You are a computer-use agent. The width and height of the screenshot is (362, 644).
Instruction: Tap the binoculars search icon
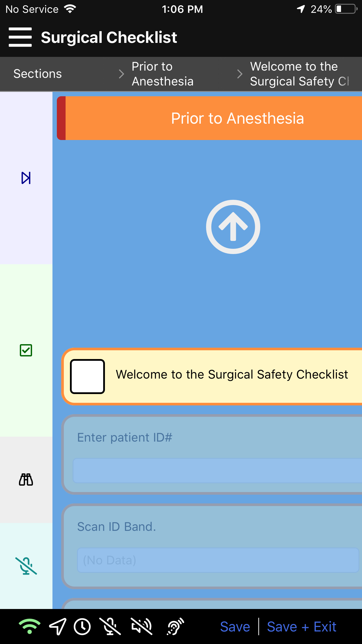coord(26,480)
